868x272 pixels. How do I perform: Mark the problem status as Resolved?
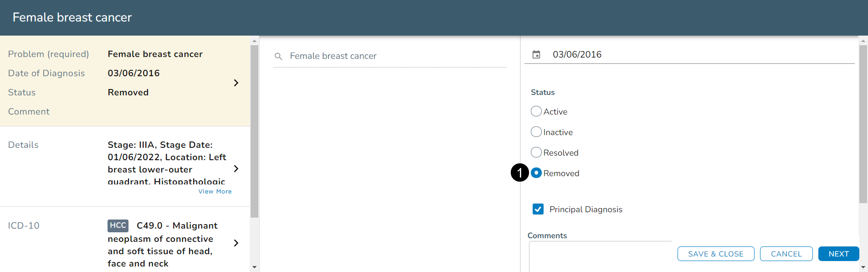[x=536, y=152]
